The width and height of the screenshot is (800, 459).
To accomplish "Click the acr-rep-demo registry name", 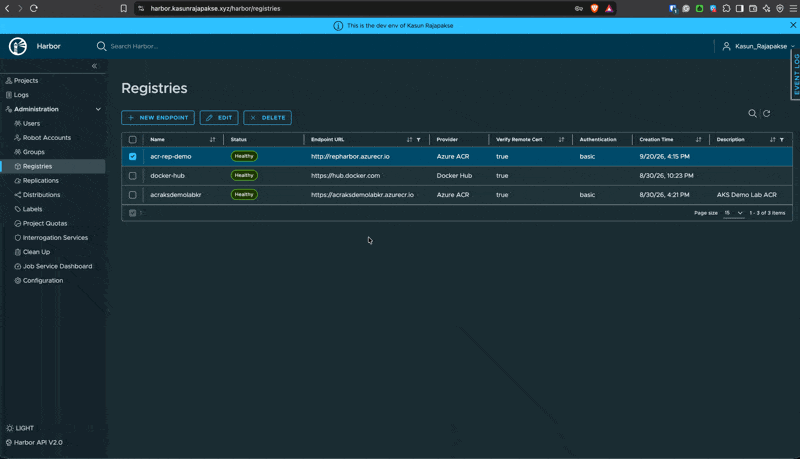I will click(171, 157).
